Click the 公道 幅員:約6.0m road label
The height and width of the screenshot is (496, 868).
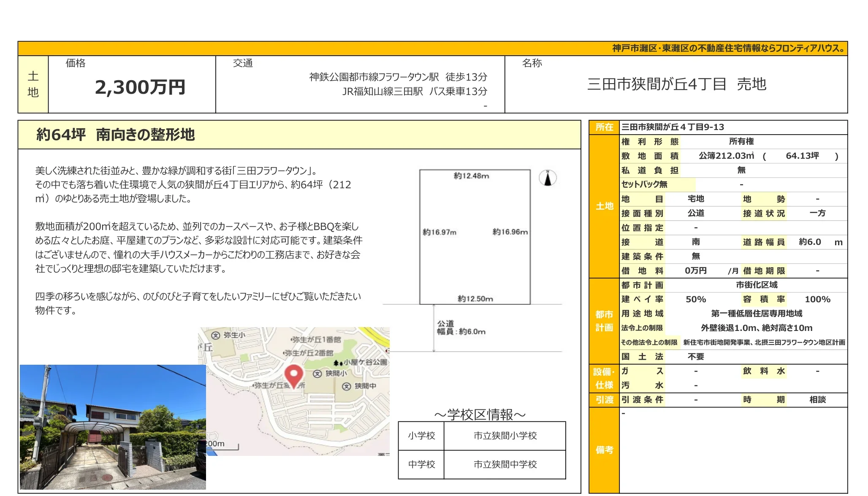(x=461, y=328)
